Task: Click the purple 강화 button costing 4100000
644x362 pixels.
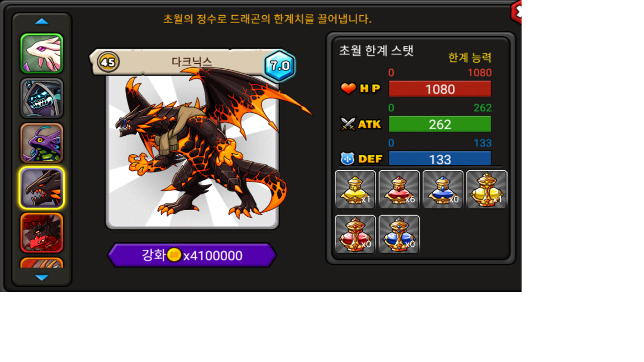Action: tap(192, 255)
